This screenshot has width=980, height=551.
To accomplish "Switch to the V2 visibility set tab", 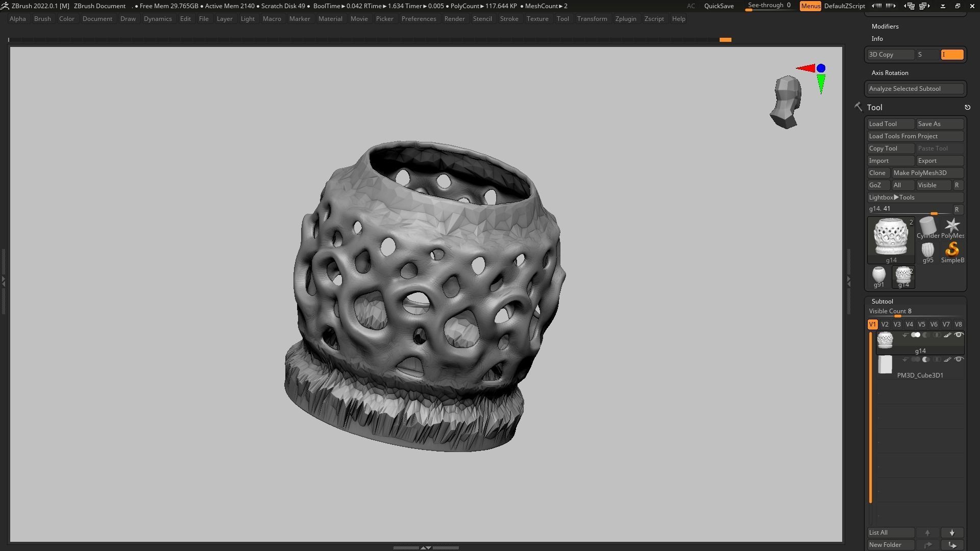I will click(x=885, y=324).
